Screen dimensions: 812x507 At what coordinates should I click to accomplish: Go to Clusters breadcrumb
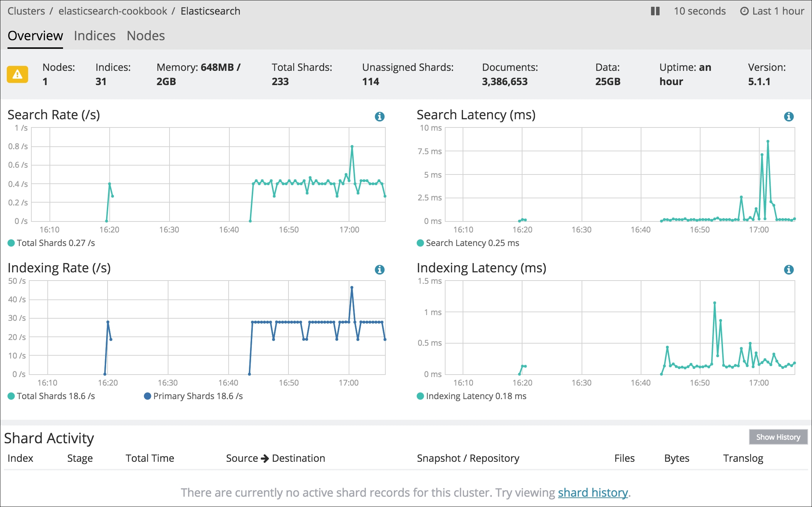point(26,11)
